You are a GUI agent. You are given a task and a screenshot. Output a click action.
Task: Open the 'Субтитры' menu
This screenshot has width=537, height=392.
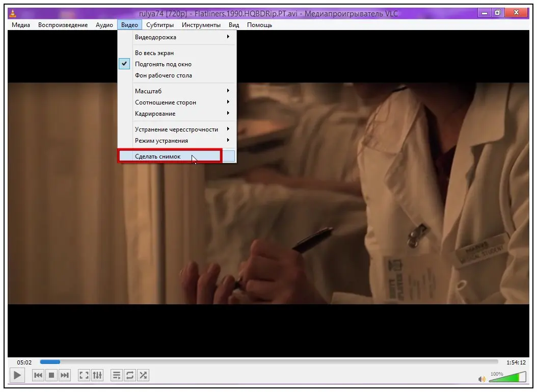click(x=159, y=25)
